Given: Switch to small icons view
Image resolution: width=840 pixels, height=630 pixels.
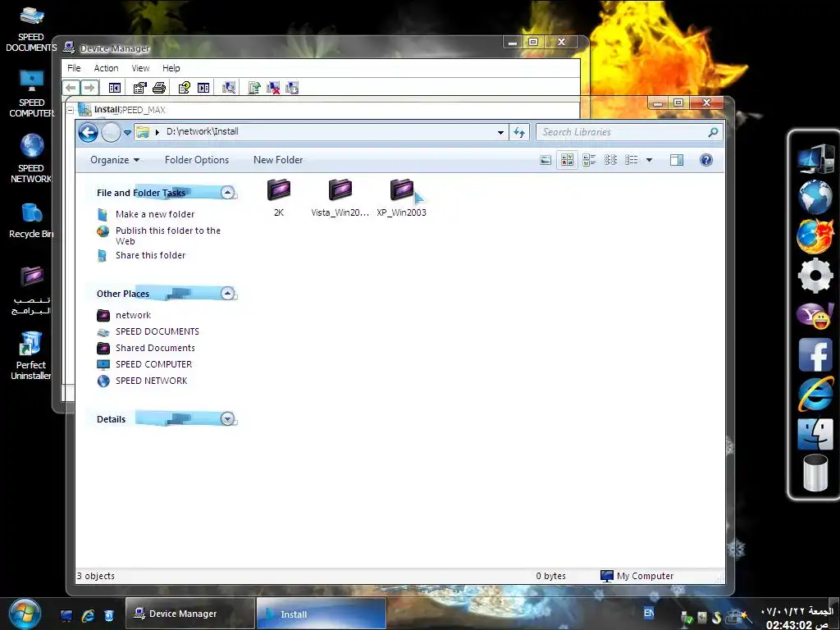Looking at the screenshot, I should coord(610,160).
